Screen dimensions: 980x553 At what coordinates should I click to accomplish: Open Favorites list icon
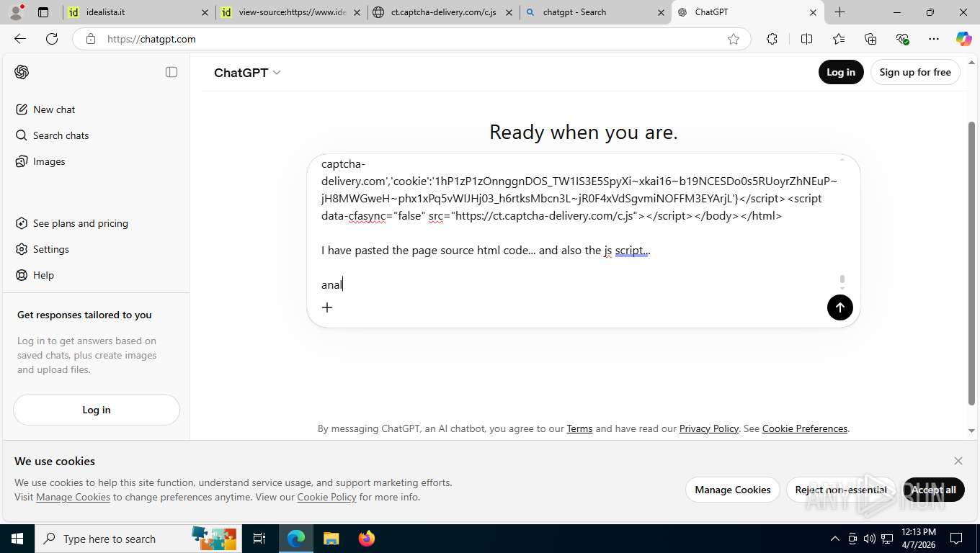pos(839,39)
